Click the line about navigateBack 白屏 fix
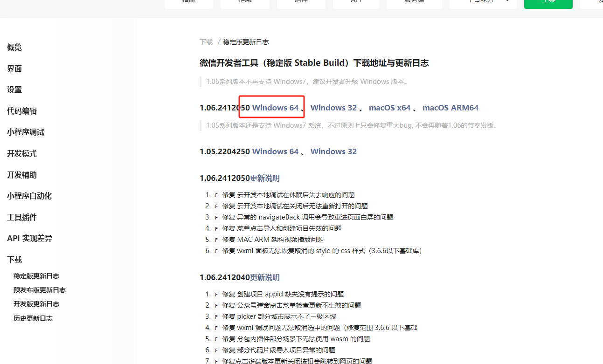The height and width of the screenshot is (364, 603). [307, 217]
